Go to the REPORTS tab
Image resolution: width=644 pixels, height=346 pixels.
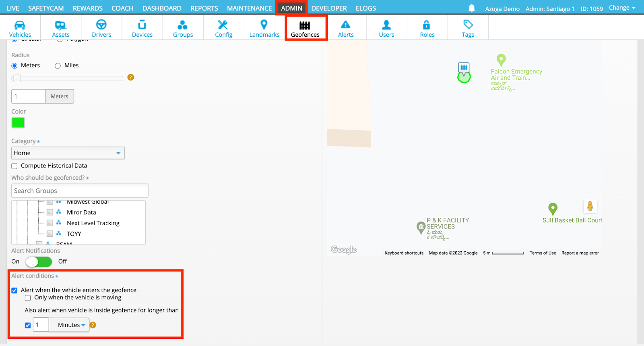coord(204,8)
